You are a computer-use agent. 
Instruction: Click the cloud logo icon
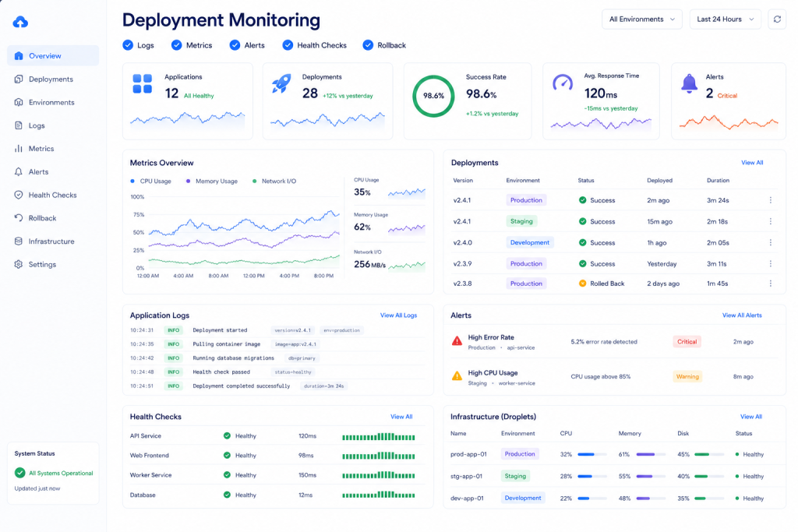point(20,22)
